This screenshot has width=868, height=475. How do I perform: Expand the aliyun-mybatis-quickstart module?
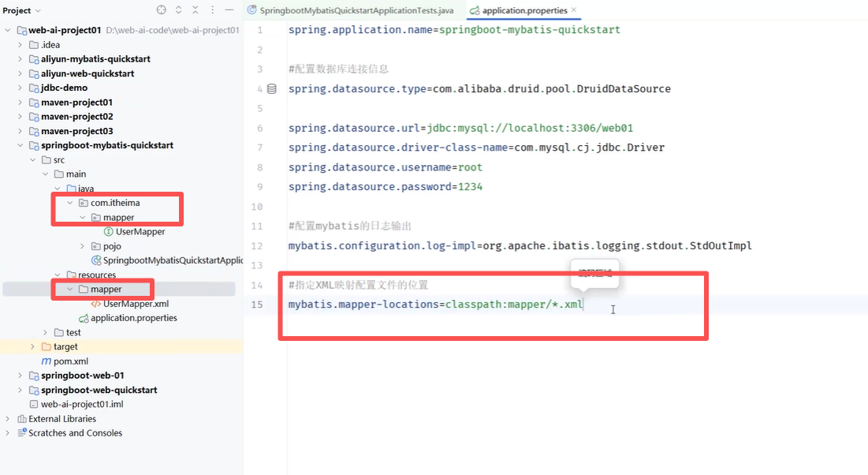point(20,58)
